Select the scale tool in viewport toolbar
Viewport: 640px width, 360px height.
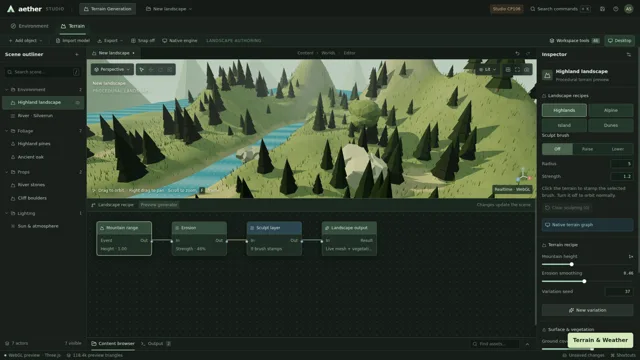[170, 69]
